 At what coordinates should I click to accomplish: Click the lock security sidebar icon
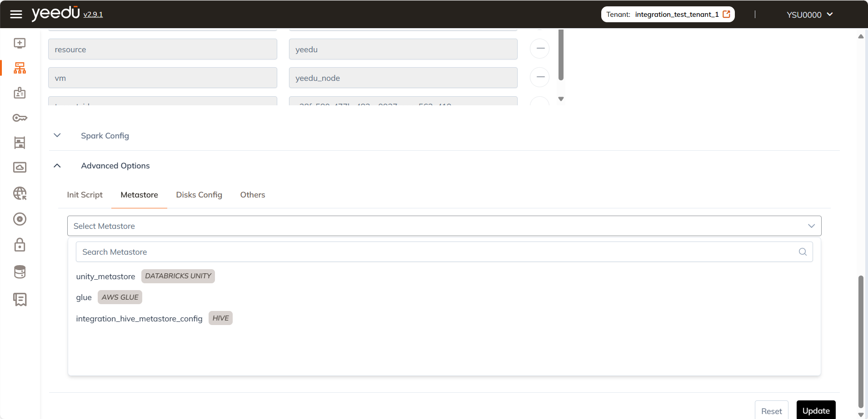(20, 245)
